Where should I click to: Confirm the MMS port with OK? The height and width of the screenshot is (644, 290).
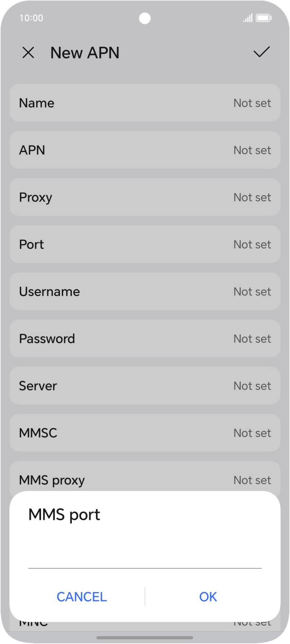(x=208, y=596)
